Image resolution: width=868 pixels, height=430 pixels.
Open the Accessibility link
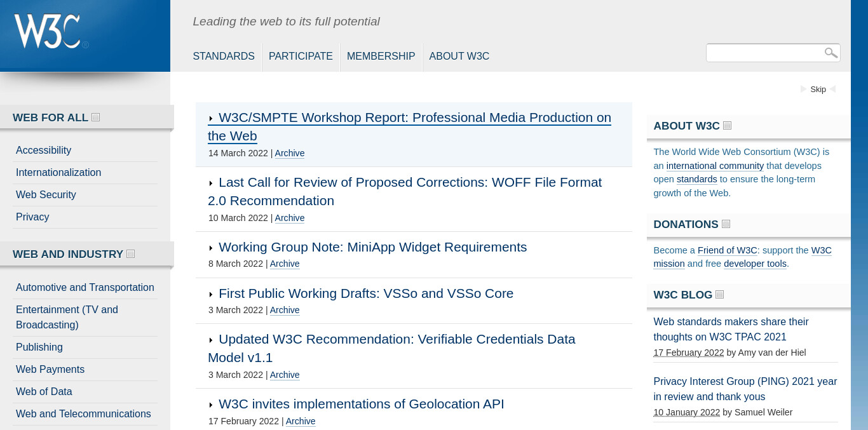[43, 151]
